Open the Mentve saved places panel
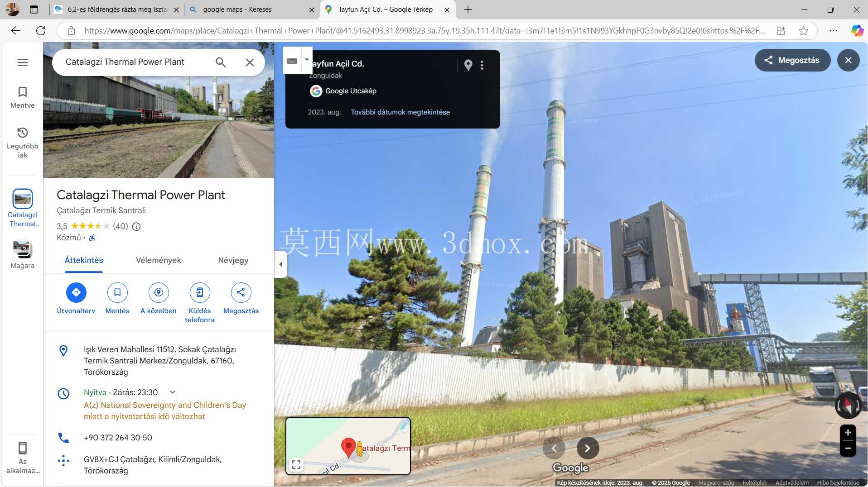This screenshot has width=868, height=487. tap(23, 98)
